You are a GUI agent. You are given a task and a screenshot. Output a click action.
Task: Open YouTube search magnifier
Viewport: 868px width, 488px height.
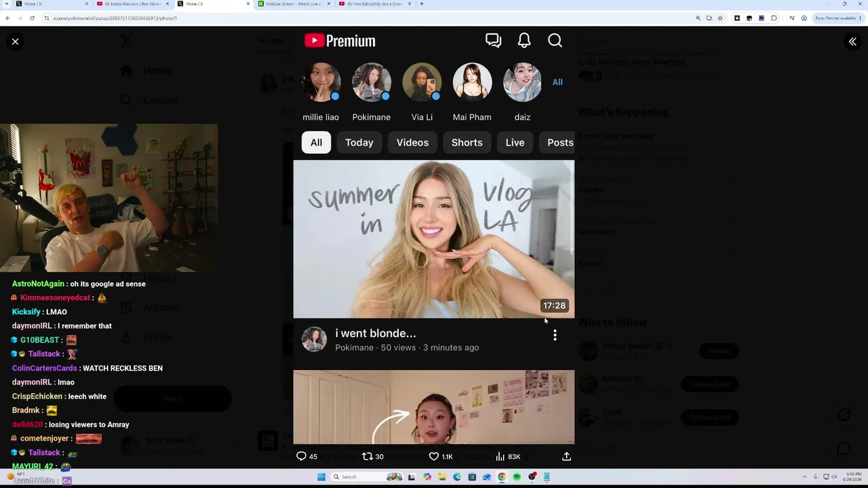click(x=555, y=41)
